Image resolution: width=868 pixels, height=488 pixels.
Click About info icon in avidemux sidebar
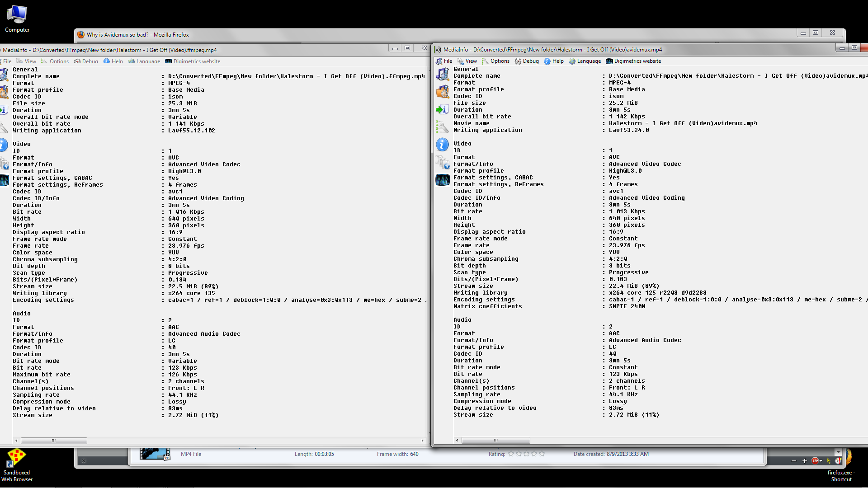pyautogui.click(x=443, y=145)
